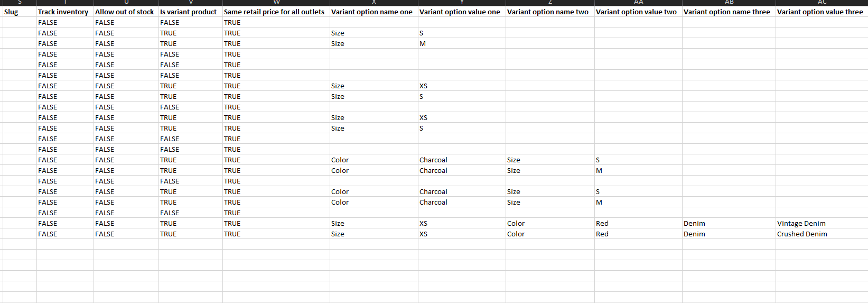Select Variant option value two header
This screenshot has width=868, height=303.
(x=638, y=12)
